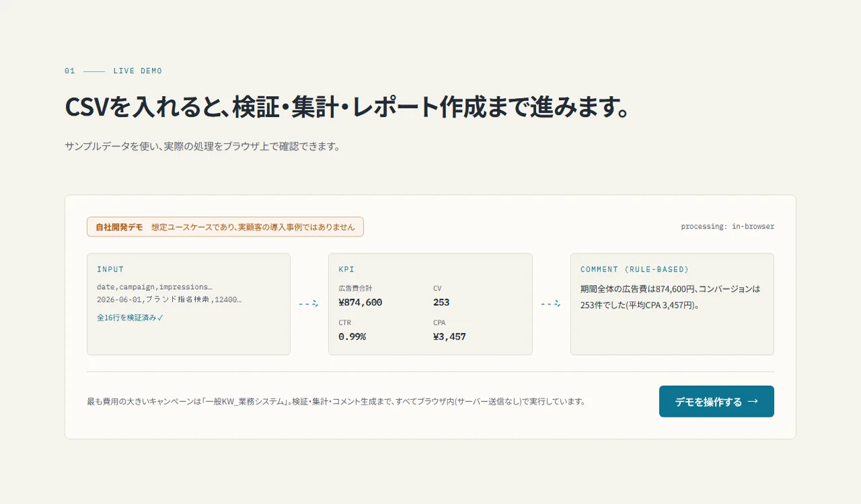The width and height of the screenshot is (861, 504).
Task: Click the disclaimer 想定ユースケースであり text
Action: coord(253,227)
